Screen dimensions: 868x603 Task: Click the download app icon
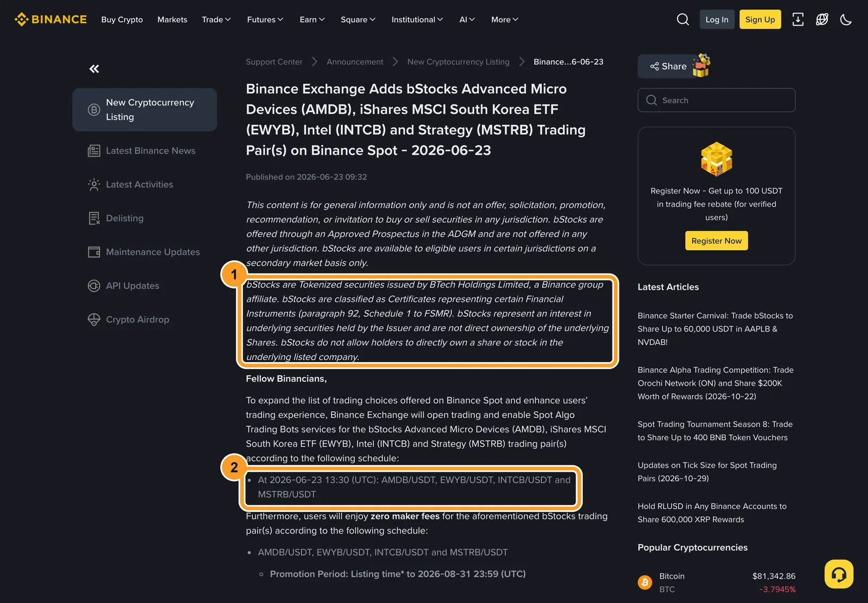[798, 20]
